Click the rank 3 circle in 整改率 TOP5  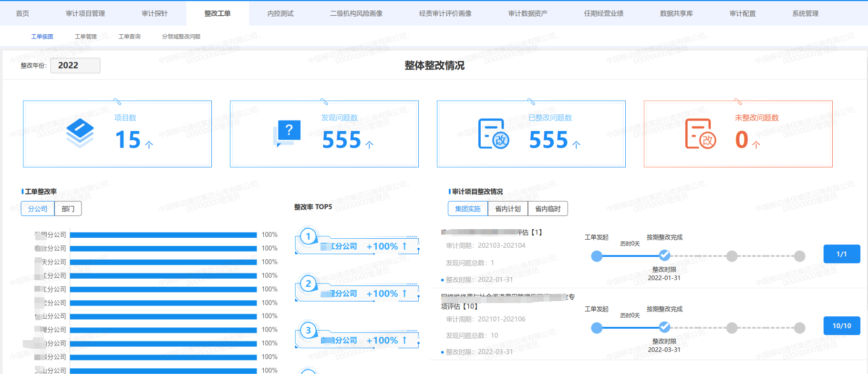click(x=308, y=330)
